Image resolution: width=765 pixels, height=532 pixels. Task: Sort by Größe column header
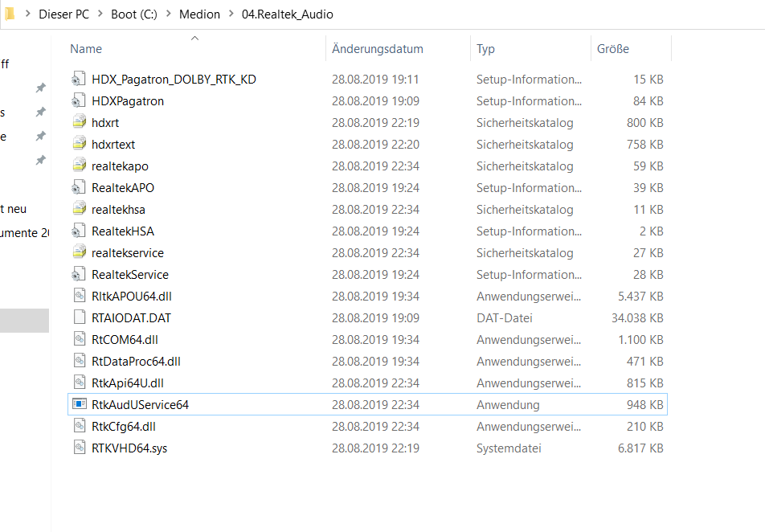pos(612,49)
